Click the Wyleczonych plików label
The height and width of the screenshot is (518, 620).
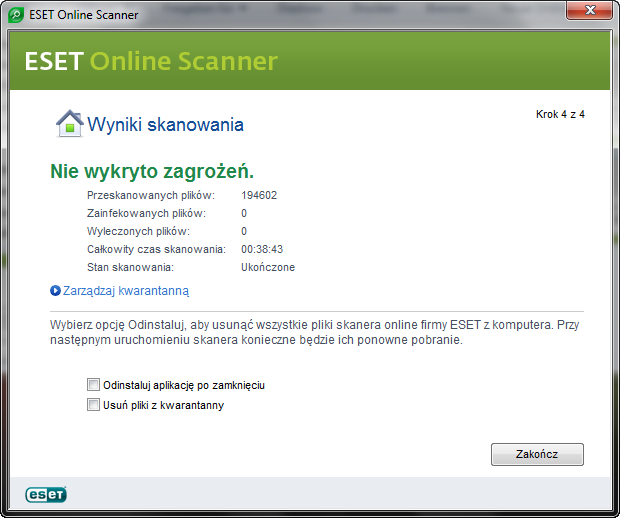tap(138, 231)
